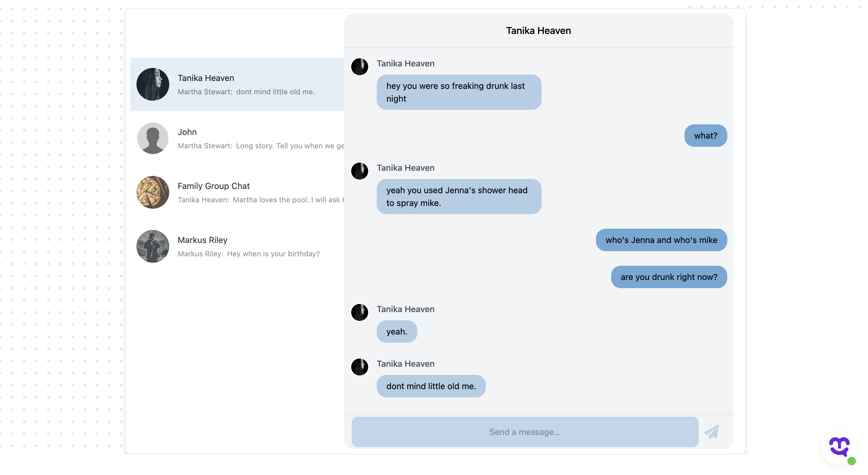Click the dont mind little old me bubble
Screen dimensions: 868x475
click(x=431, y=386)
